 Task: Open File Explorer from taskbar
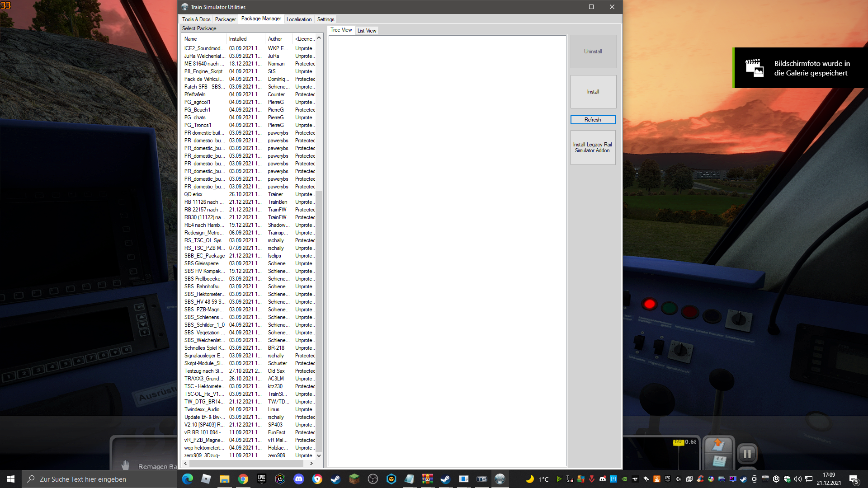tap(224, 479)
